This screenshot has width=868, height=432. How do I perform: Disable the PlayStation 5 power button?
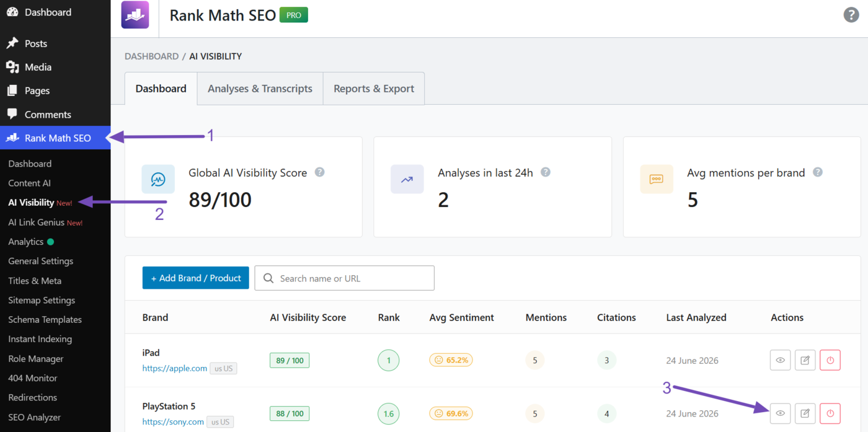coord(830,413)
